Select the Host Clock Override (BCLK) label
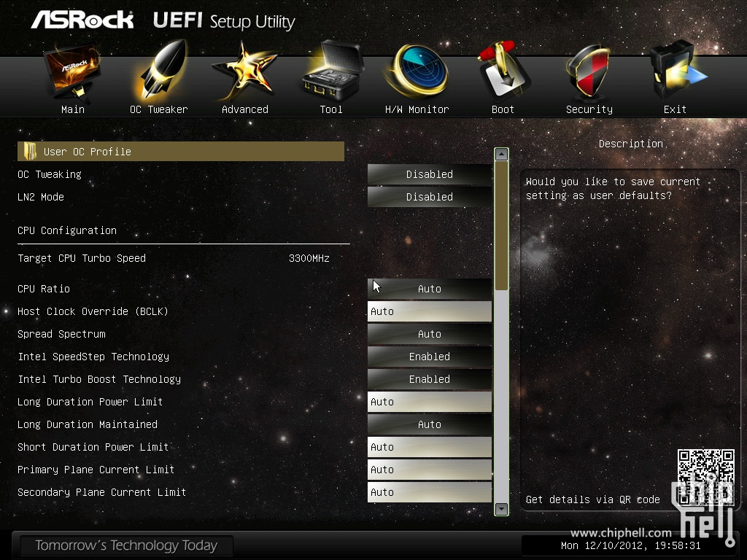 pos(93,311)
